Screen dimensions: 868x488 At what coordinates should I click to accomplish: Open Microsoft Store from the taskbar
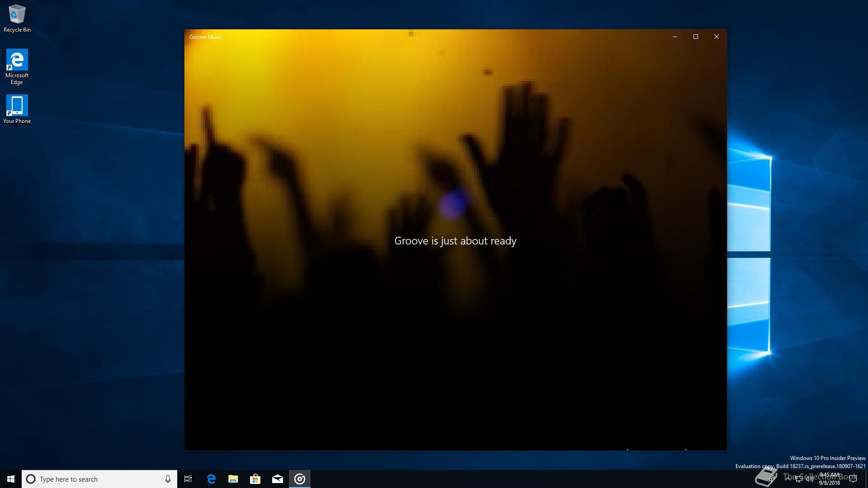[x=255, y=479]
